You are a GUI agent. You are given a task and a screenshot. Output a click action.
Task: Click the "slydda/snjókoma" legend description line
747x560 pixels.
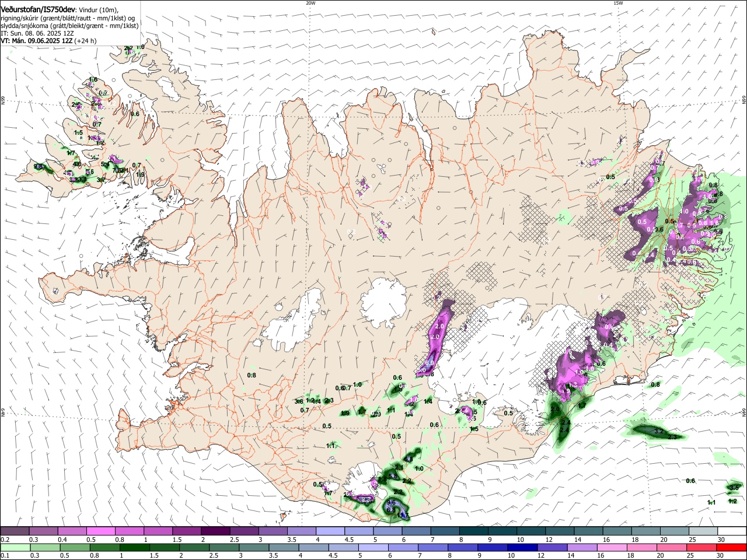(x=70, y=26)
